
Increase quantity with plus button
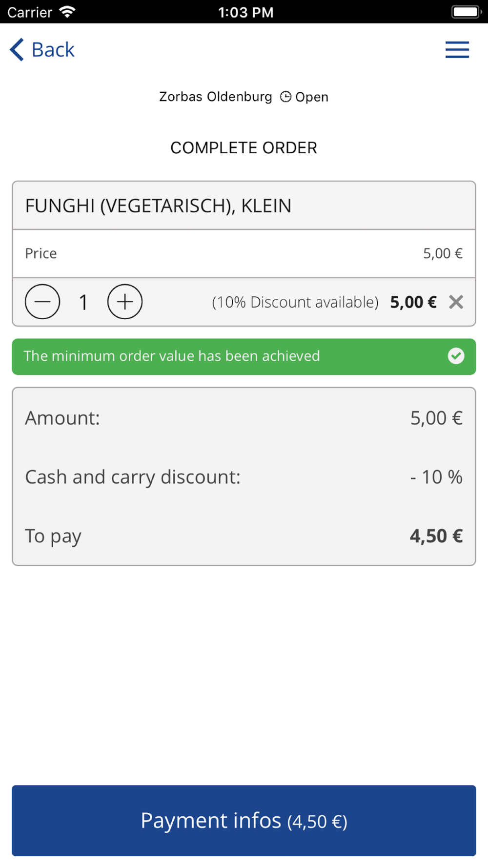(x=125, y=302)
